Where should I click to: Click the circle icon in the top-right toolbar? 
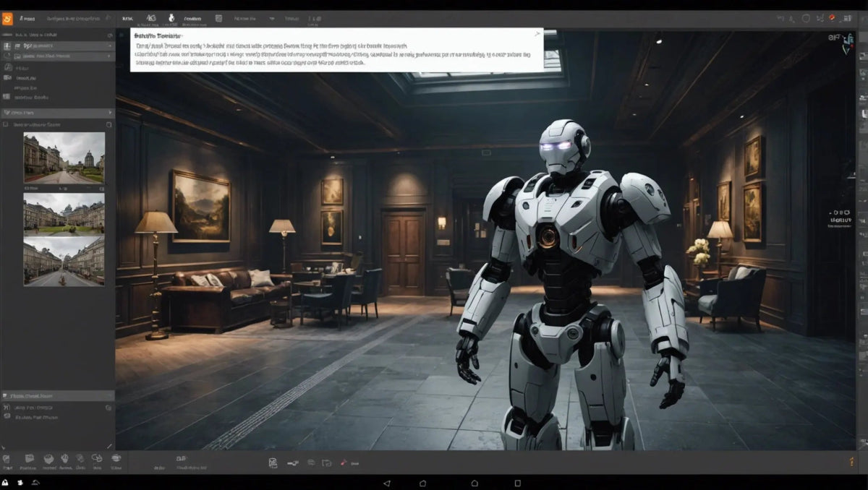coord(806,18)
